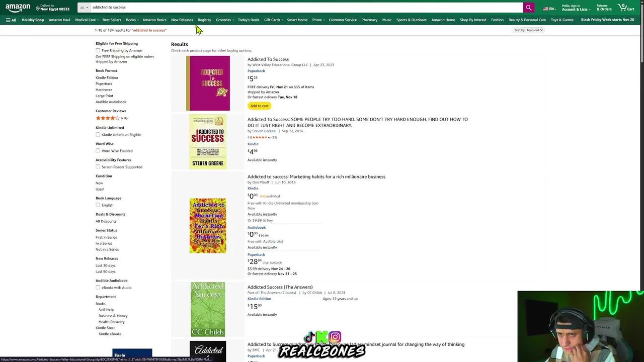Click Black Friday Week banner link

click(x=608, y=20)
